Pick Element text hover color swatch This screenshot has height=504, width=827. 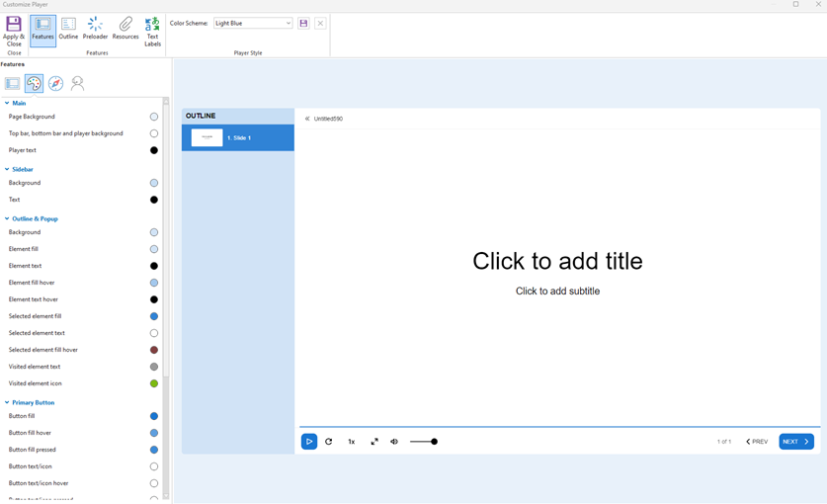click(x=154, y=299)
